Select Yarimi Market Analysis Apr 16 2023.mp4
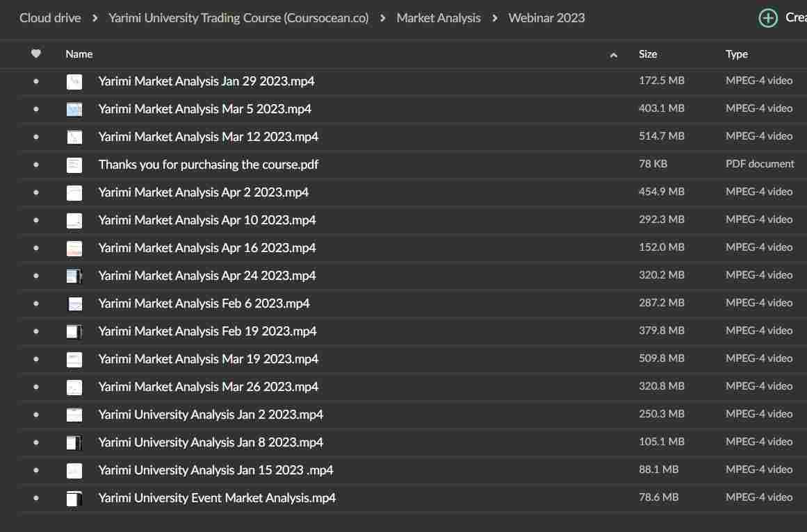The width and height of the screenshot is (807, 532). pos(207,248)
